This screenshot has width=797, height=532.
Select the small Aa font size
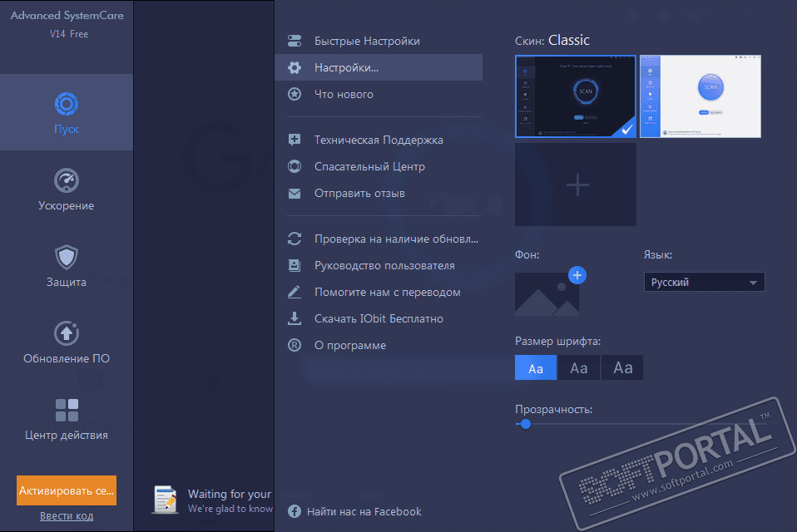pyautogui.click(x=536, y=367)
